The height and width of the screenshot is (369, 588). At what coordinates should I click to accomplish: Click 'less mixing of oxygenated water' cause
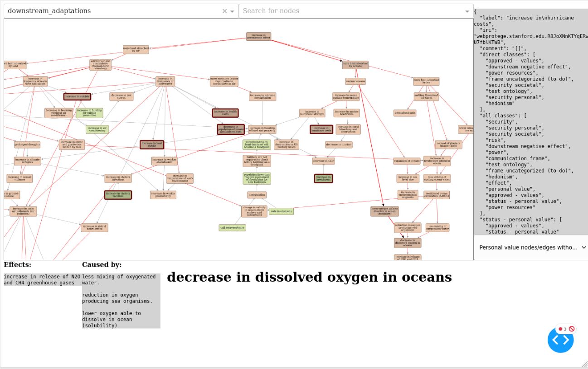pos(119,279)
